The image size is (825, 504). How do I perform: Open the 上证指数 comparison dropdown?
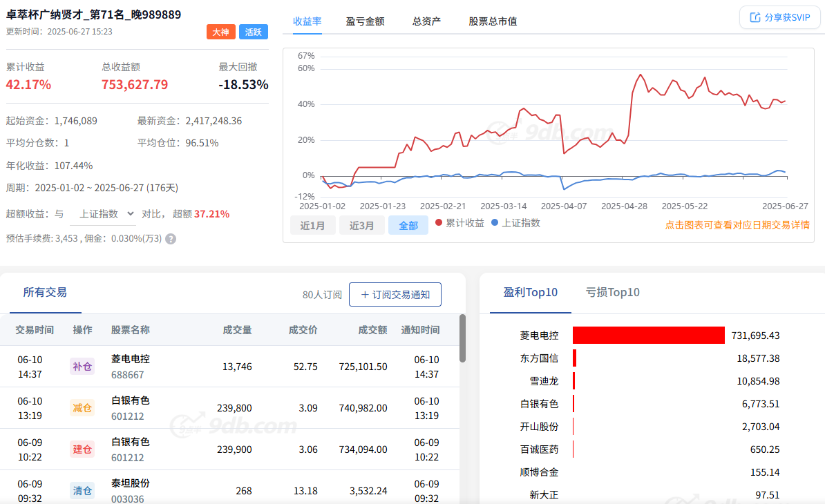(103, 214)
